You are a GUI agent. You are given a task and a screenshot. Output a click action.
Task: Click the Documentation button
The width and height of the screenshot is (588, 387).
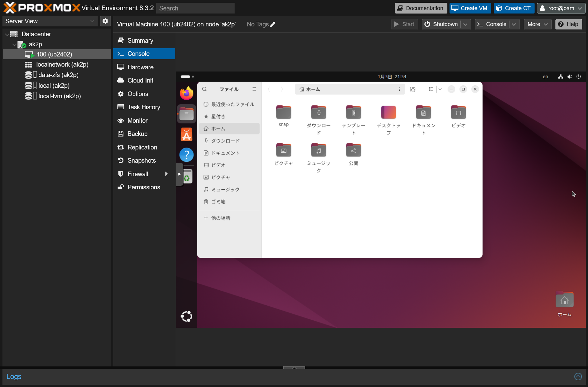(x=421, y=8)
